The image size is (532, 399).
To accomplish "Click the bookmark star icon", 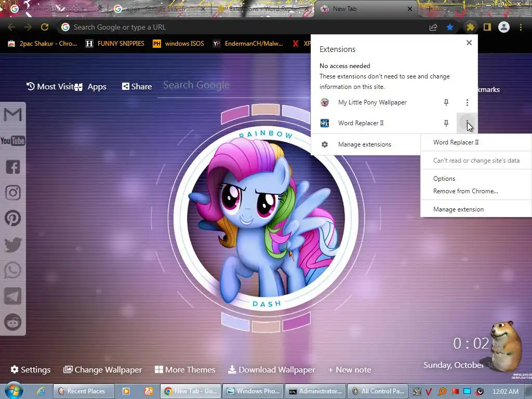I will pos(450,27).
